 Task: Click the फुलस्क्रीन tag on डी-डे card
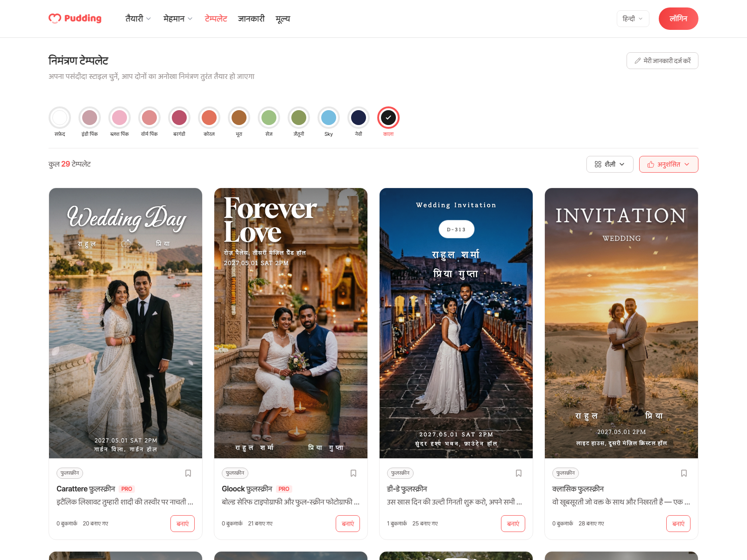(401, 473)
